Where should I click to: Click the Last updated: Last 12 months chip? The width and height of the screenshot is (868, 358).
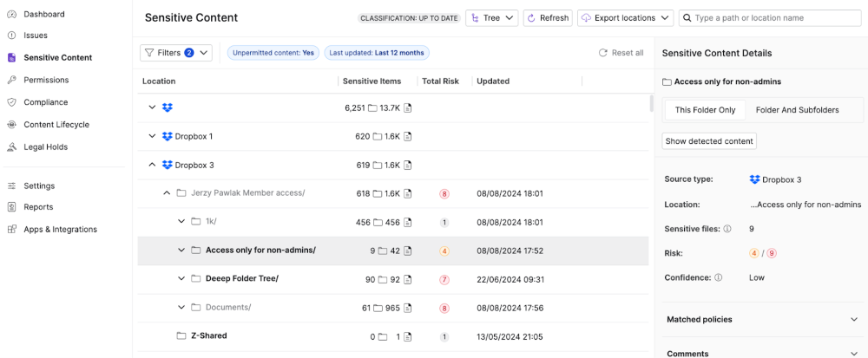tap(377, 53)
